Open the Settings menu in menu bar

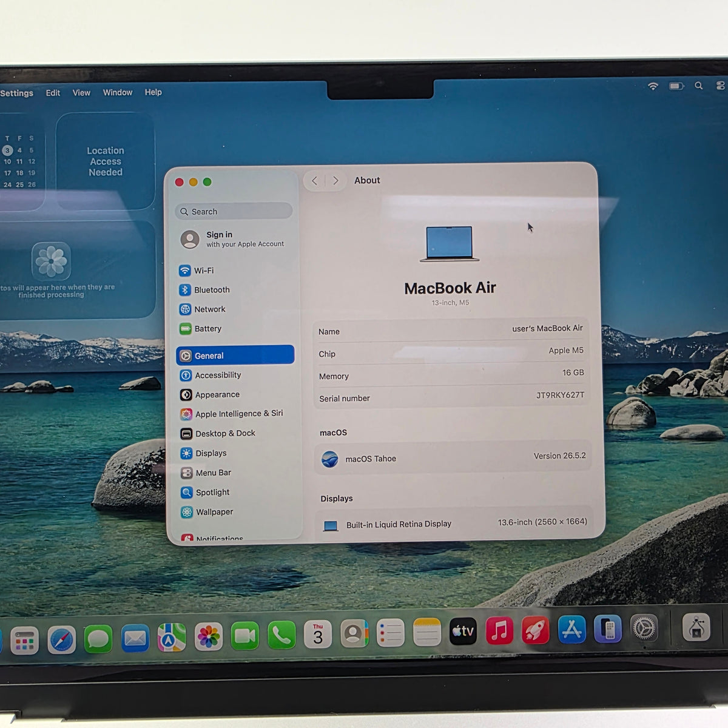coord(17,93)
